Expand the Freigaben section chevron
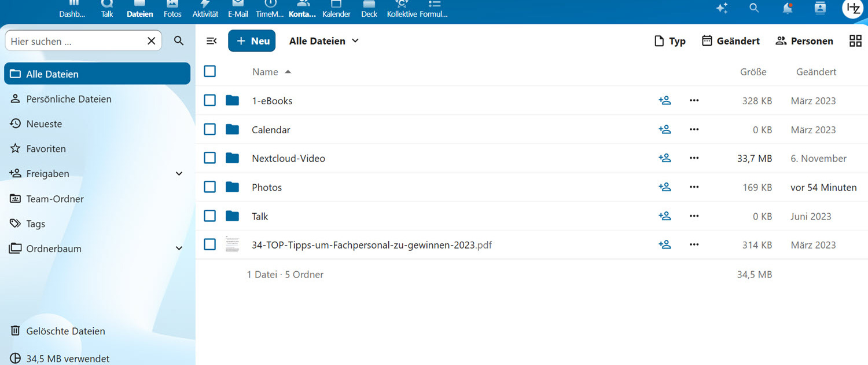The height and width of the screenshot is (365, 868). 179,174
